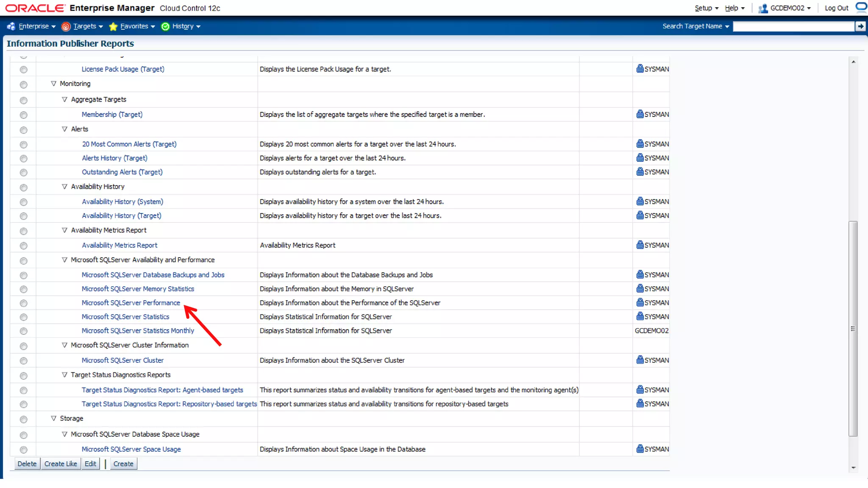Open the Enterprise menu
The height and width of the screenshot is (488, 868).
[37, 26]
